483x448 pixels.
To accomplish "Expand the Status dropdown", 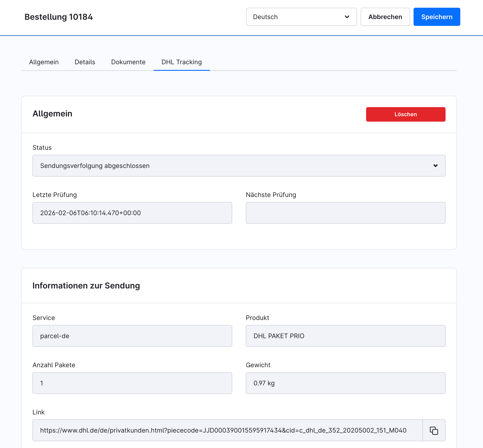I will 239,166.
